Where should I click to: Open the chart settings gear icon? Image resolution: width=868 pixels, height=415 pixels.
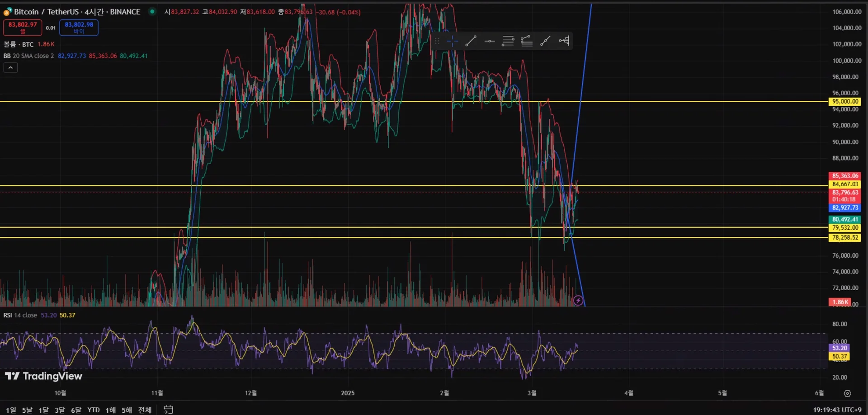pyautogui.click(x=847, y=393)
